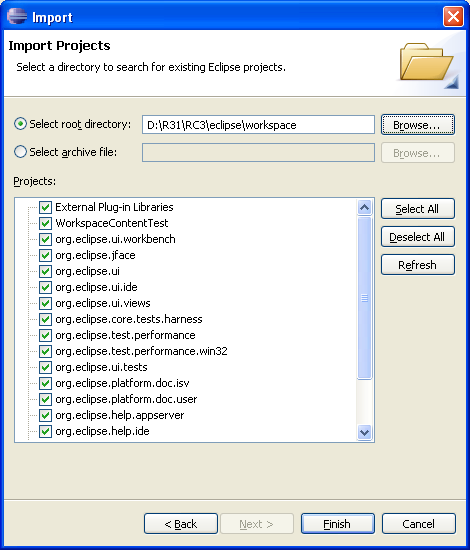This screenshot has height=550, width=470.
Task: Toggle org.eclipse.help.ide checkbox
Action: coord(45,431)
